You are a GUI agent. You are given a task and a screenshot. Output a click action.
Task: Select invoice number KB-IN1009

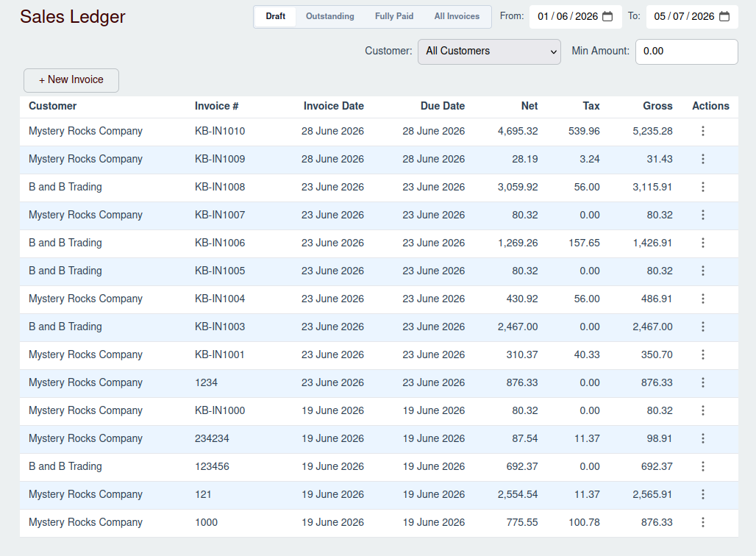click(x=220, y=159)
